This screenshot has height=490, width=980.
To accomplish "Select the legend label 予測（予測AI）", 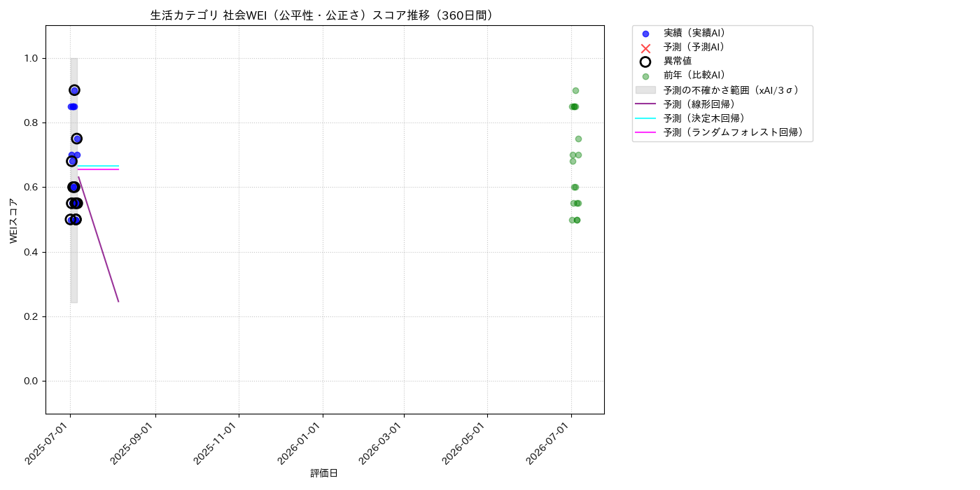I will (x=694, y=47).
